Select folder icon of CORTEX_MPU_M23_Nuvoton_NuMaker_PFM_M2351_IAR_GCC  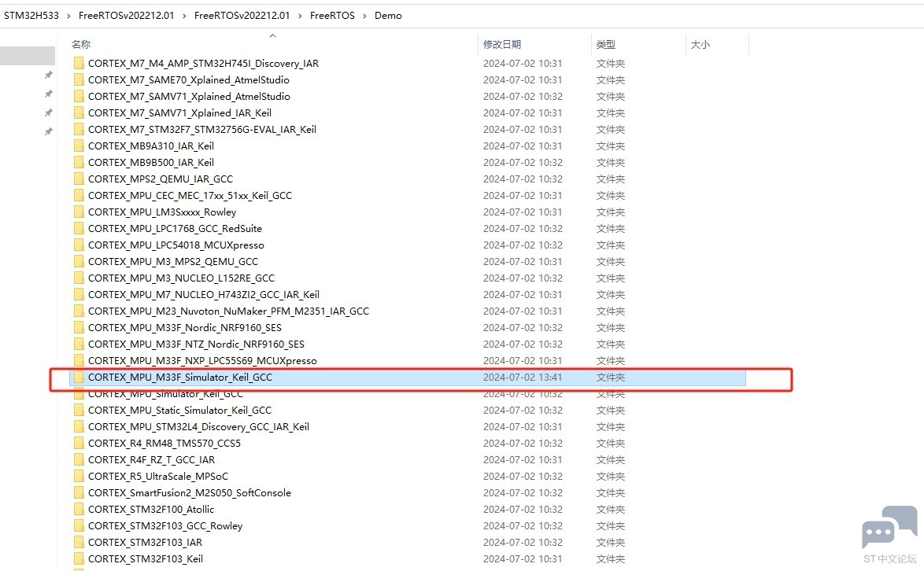click(79, 311)
